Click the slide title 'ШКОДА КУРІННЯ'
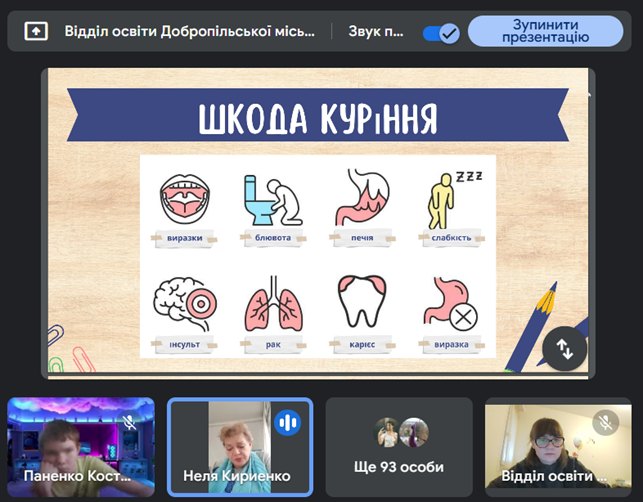Viewport: 643px width, 502px height. pos(318,118)
